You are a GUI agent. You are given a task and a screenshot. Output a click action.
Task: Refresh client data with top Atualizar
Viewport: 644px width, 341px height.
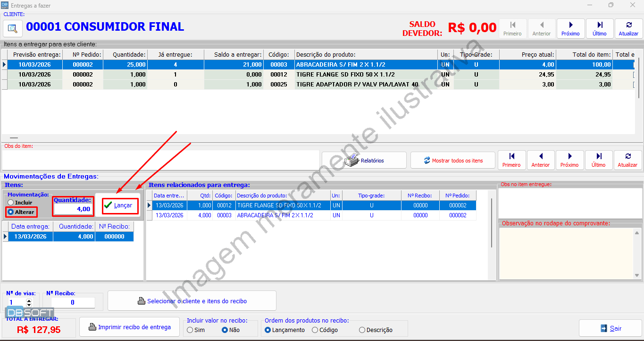(628, 28)
